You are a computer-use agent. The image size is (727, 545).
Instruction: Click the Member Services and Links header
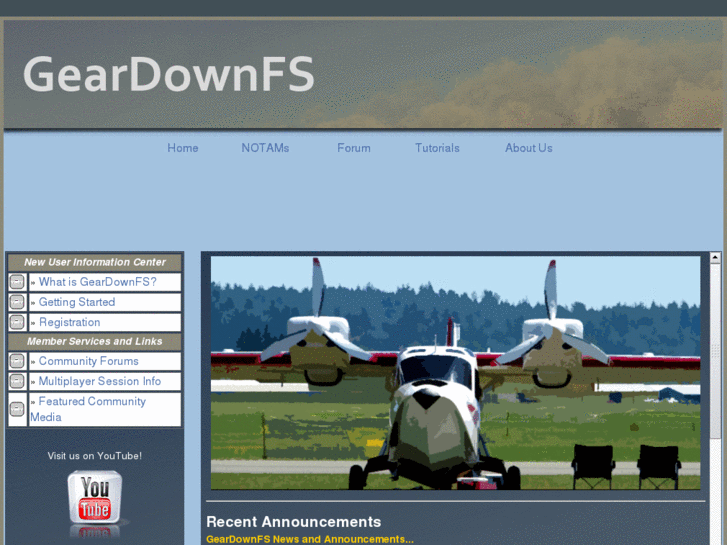95,342
